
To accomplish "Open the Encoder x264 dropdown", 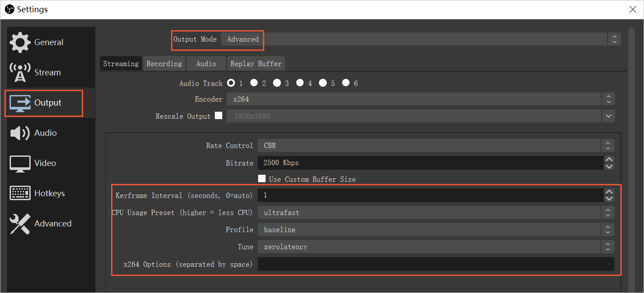I will (x=420, y=99).
